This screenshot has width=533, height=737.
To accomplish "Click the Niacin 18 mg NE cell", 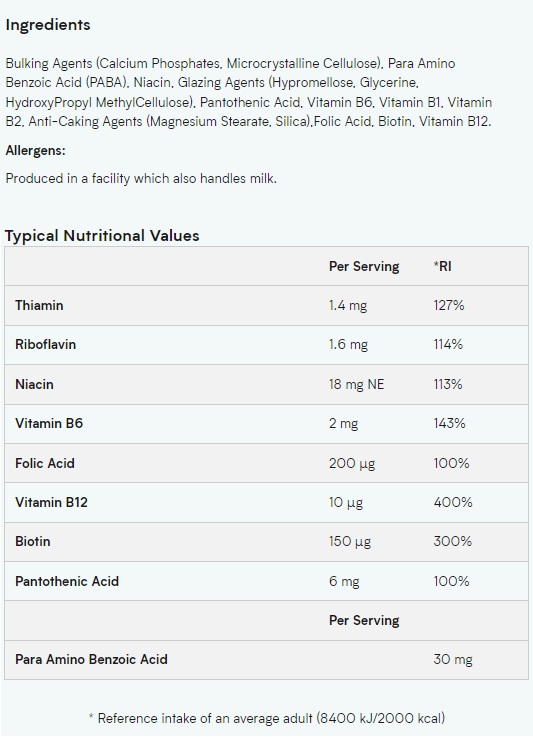I will (357, 384).
